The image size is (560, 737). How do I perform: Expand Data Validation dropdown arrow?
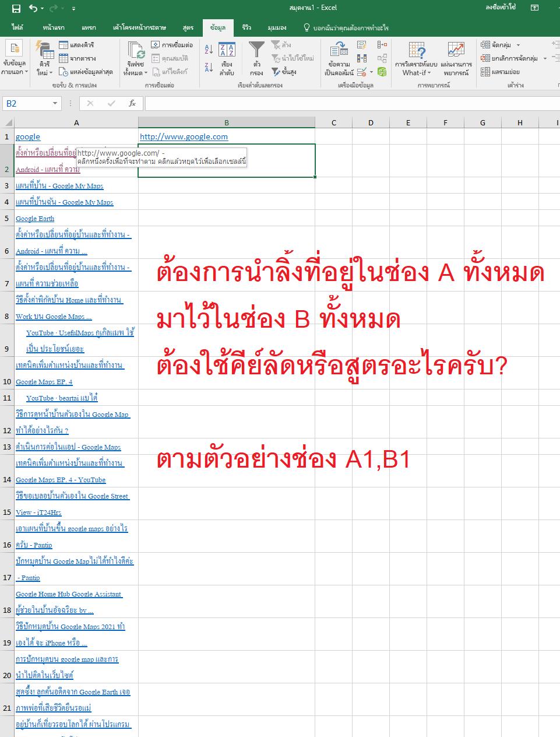coord(371,72)
